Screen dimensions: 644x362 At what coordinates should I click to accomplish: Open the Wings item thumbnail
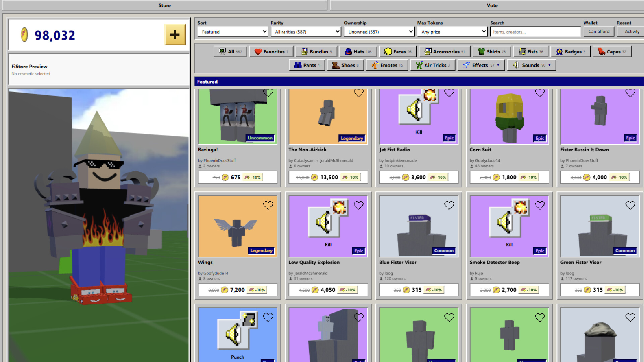[237, 226]
